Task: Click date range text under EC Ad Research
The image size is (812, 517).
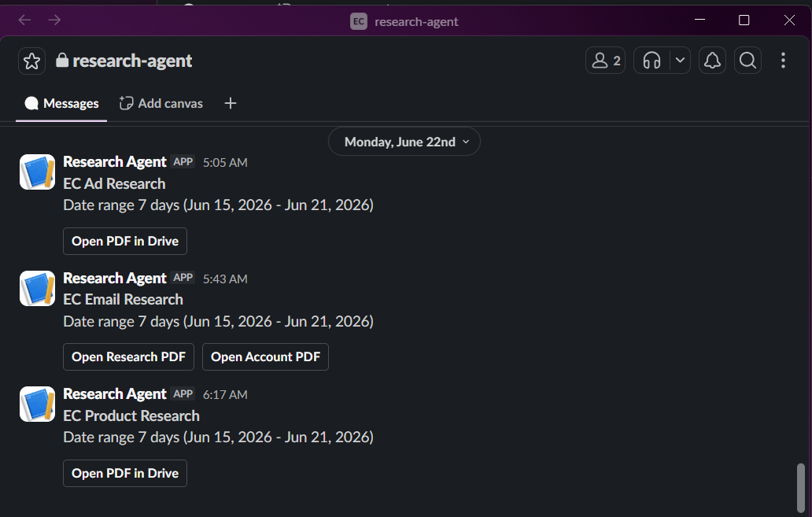Action: 219,205
